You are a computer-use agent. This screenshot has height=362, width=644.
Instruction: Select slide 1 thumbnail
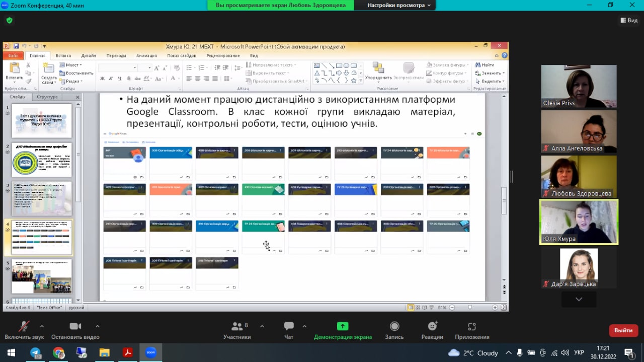click(42, 121)
